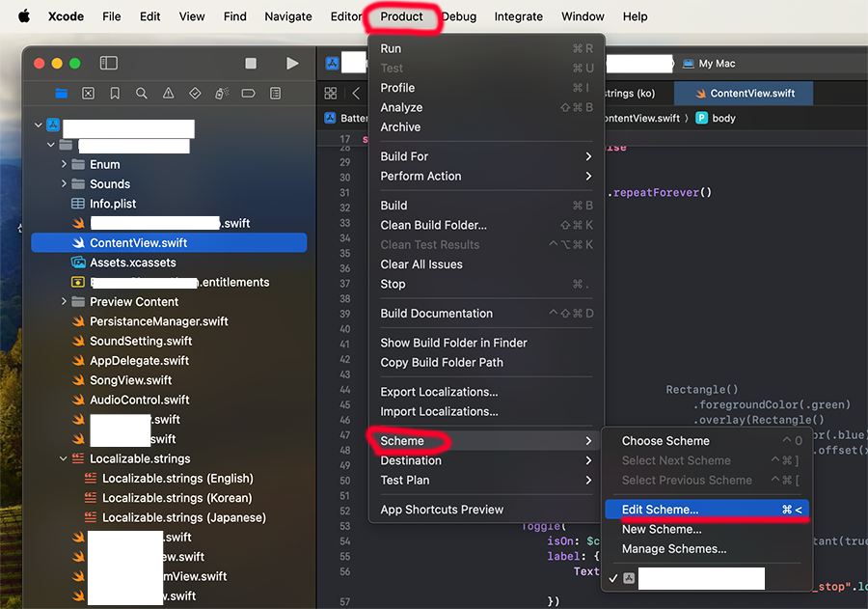Image resolution: width=868 pixels, height=609 pixels.
Task: Click the Run play button in toolbar
Action: [292, 64]
